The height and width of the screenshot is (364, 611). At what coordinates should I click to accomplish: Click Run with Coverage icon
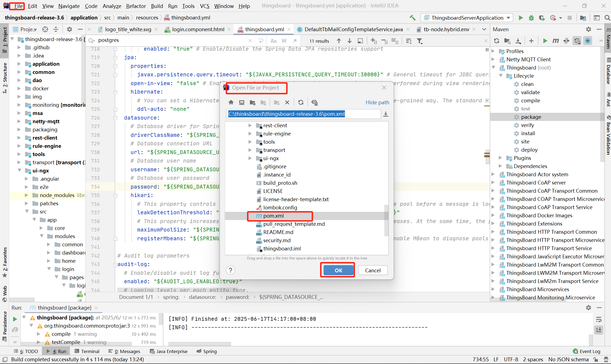[x=542, y=18]
